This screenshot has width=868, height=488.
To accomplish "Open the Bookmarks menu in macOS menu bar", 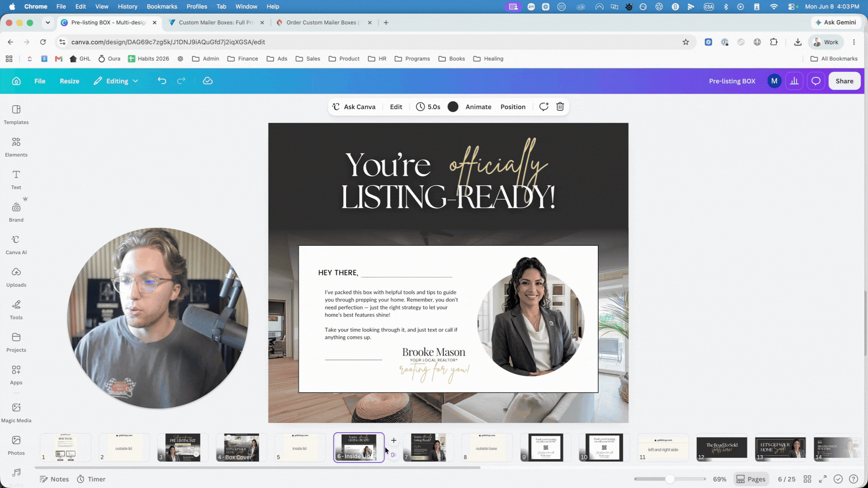I will click(x=162, y=6).
